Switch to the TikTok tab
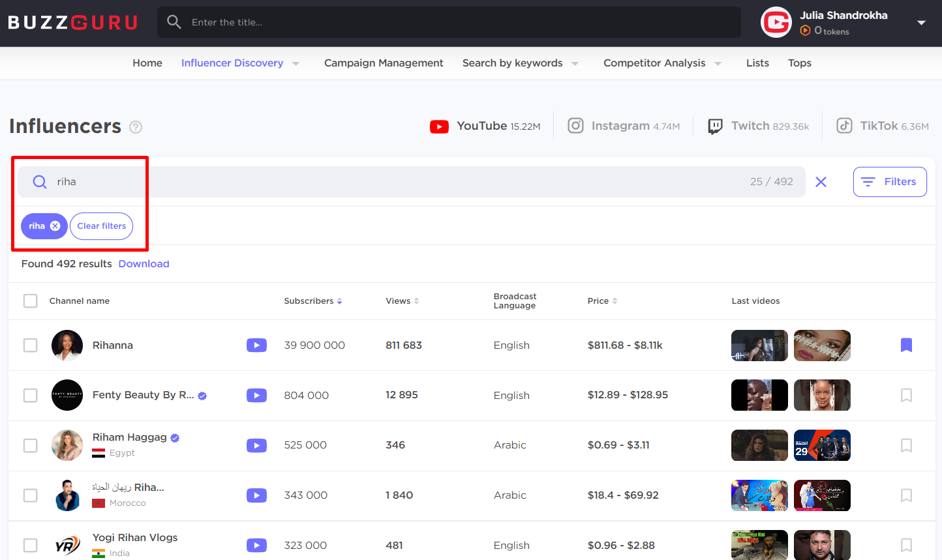942x560 pixels. point(883,126)
